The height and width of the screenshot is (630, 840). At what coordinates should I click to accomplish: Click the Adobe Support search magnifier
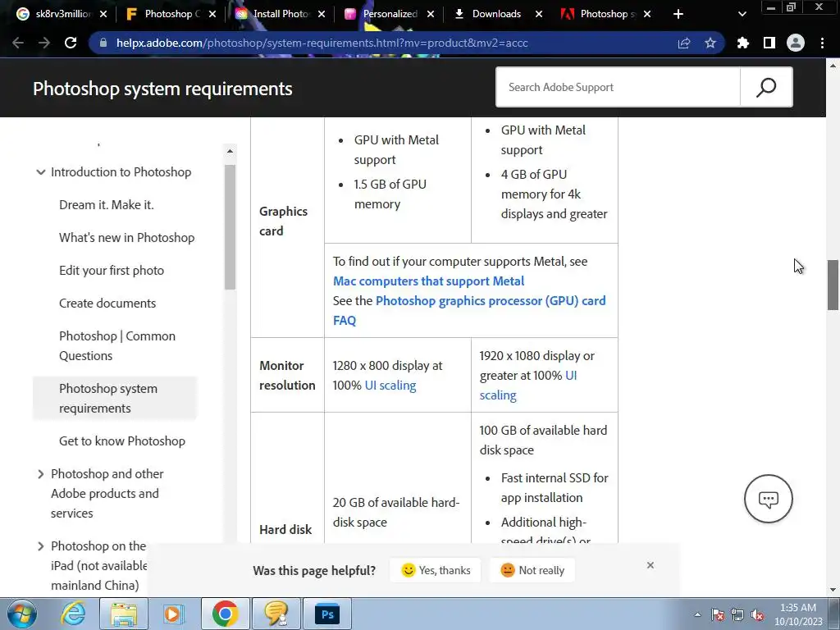tap(766, 87)
